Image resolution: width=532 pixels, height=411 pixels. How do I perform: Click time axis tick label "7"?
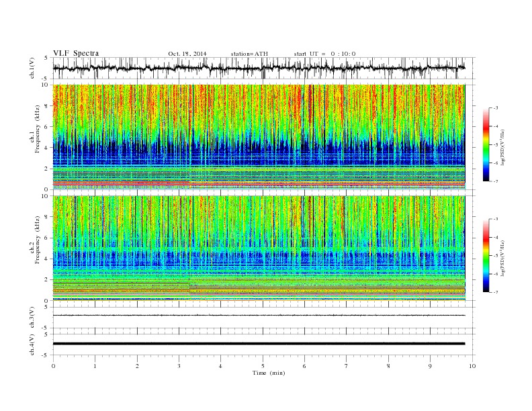[347, 366]
